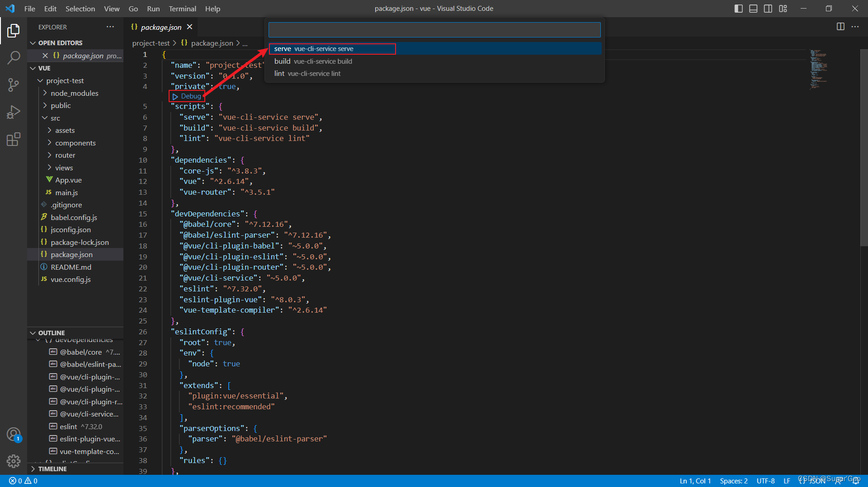Toggle primary side bar layout icon
The image size is (868, 487).
pos(739,9)
